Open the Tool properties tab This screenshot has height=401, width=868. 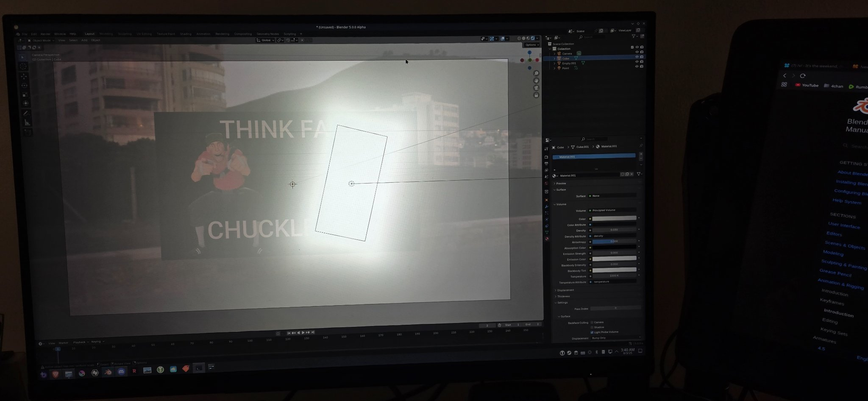pos(546,148)
